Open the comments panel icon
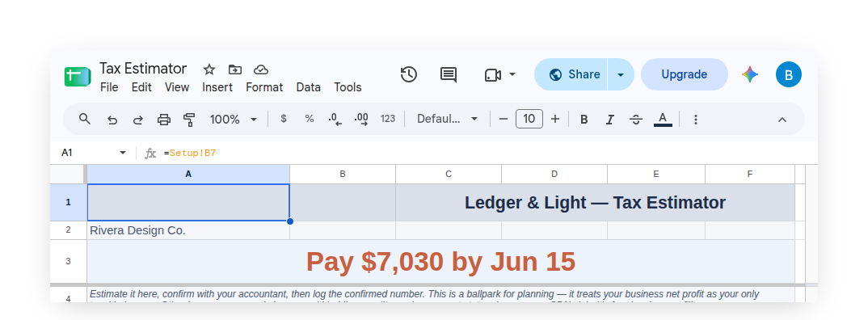 tap(449, 74)
